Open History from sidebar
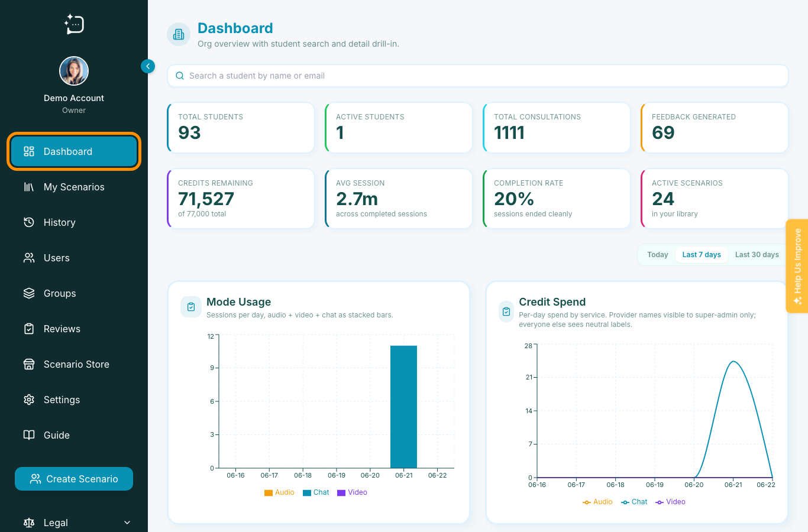 [74, 222]
